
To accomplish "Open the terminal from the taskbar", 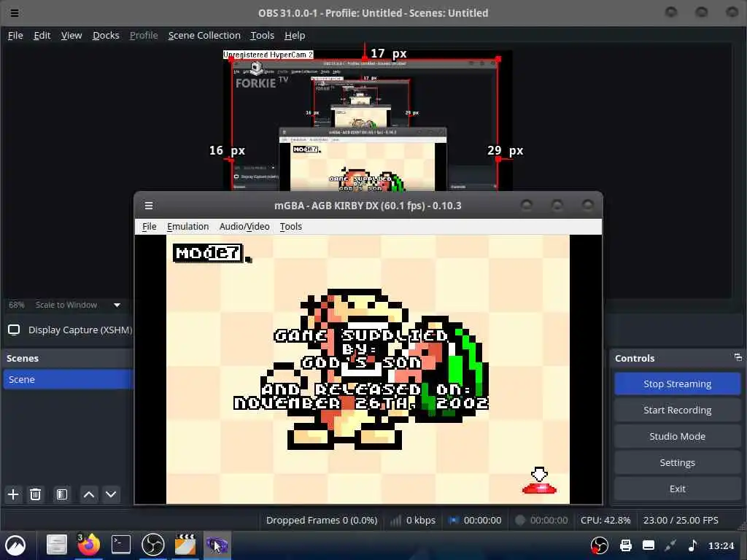I will tap(121, 545).
